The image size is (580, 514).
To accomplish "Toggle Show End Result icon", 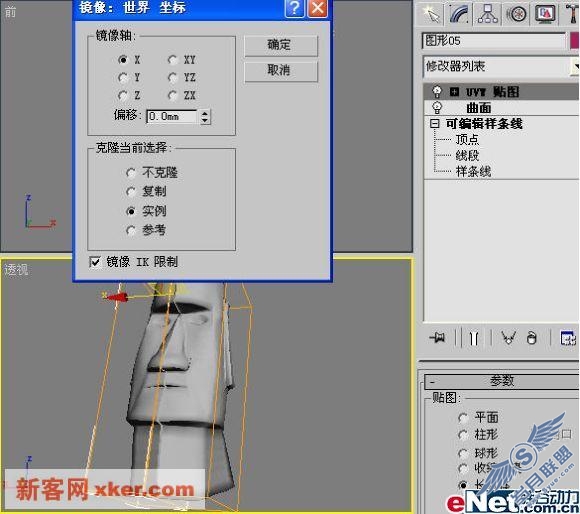I will pyautogui.click(x=474, y=338).
